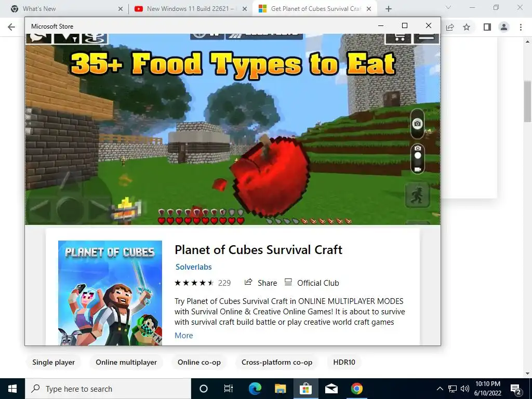Launch Microsoft Edge from taskbar
Screen dimensions: 532x399
(255, 389)
